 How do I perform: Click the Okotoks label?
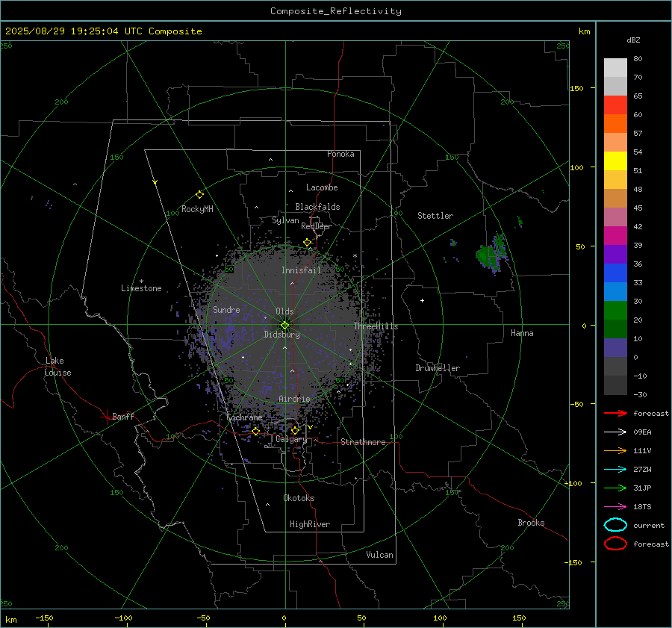tap(299, 498)
